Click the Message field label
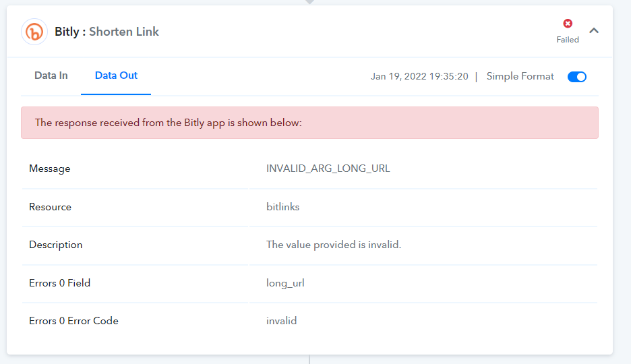Screen dimensions: 631x364 tap(49, 169)
